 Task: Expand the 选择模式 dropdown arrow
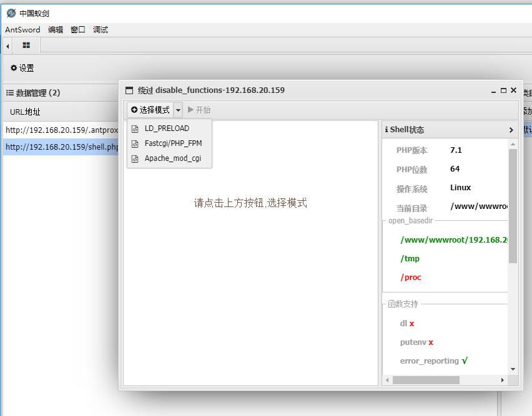[x=178, y=110]
